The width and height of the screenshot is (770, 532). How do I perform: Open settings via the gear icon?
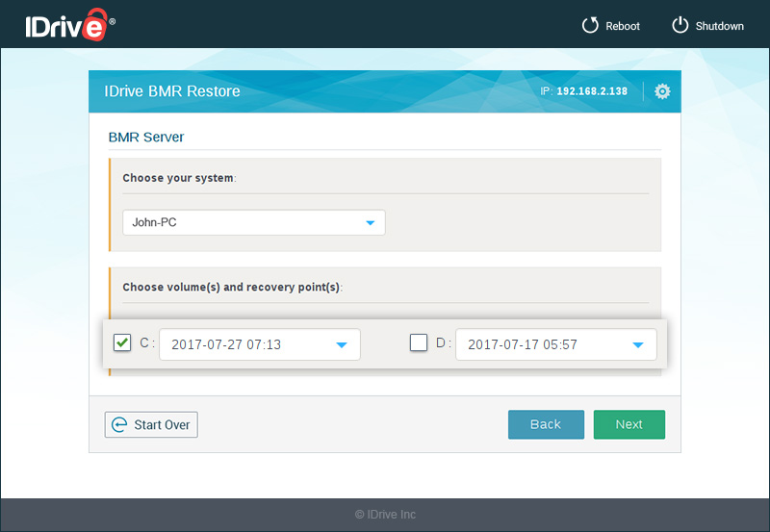click(662, 91)
